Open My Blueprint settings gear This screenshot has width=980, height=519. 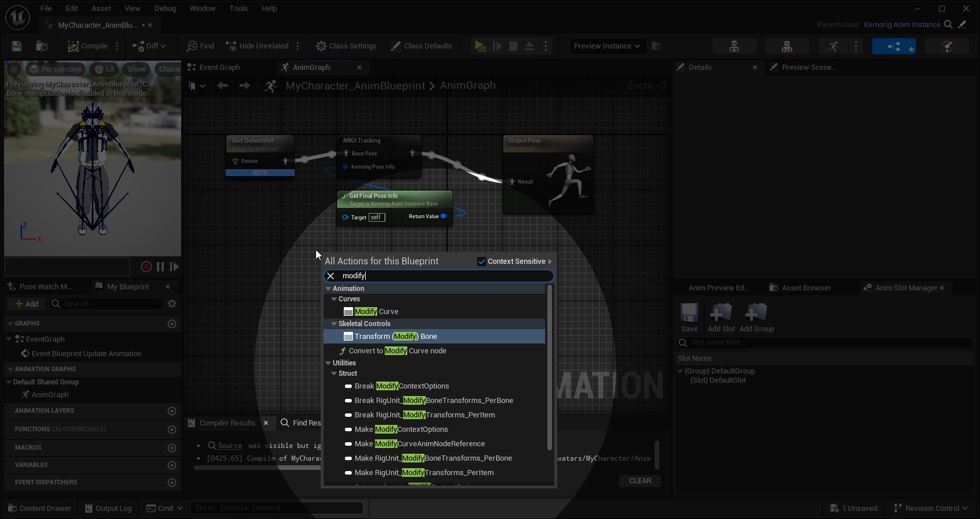(x=172, y=304)
